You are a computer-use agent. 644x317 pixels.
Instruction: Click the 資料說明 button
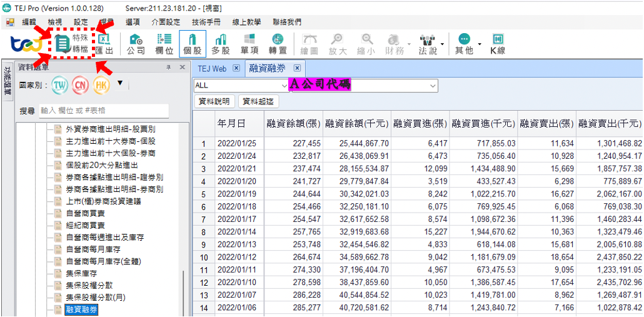214,101
